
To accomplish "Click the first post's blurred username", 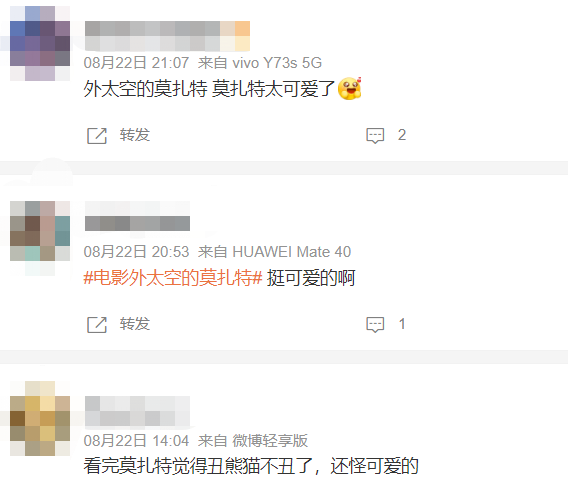I will pos(167,36).
